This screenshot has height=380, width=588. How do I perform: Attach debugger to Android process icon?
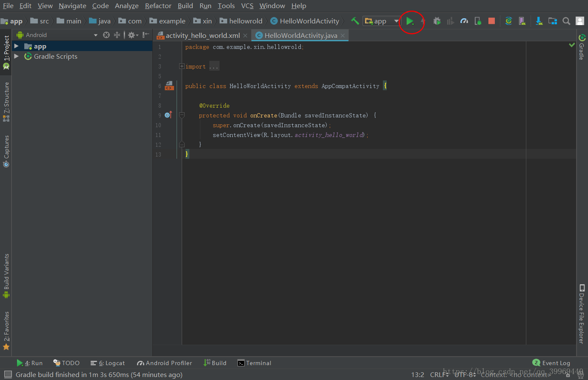click(x=478, y=21)
